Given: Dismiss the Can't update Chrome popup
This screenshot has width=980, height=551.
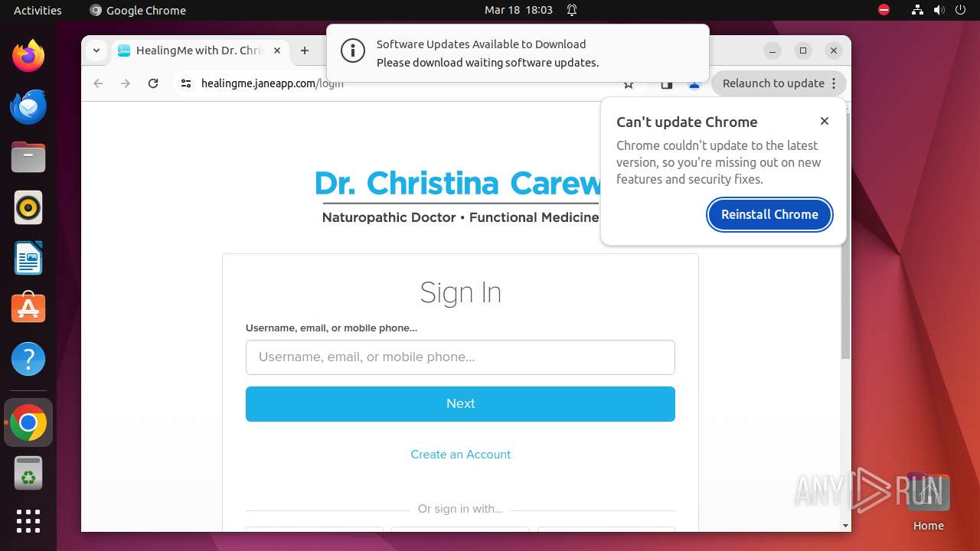Looking at the screenshot, I should tap(825, 121).
